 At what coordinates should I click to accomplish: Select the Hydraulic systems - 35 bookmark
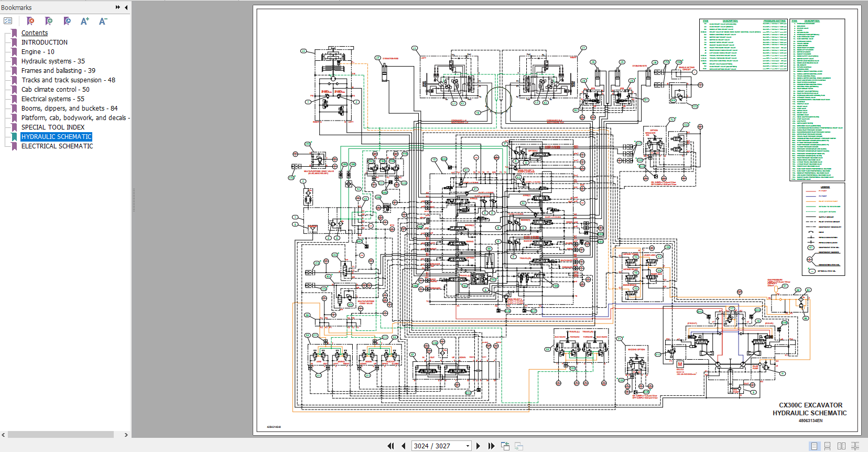point(53,61)
